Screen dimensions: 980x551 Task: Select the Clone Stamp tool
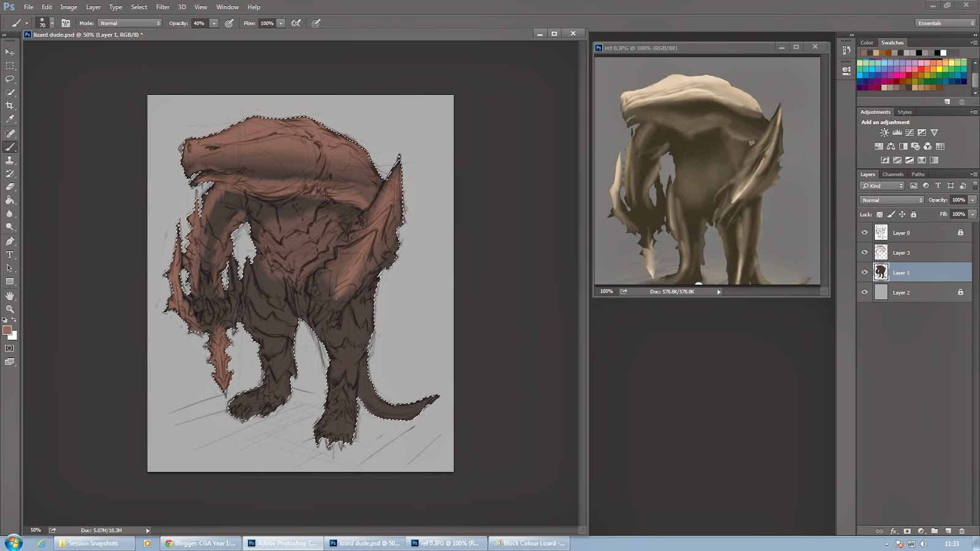pos(10,159)
